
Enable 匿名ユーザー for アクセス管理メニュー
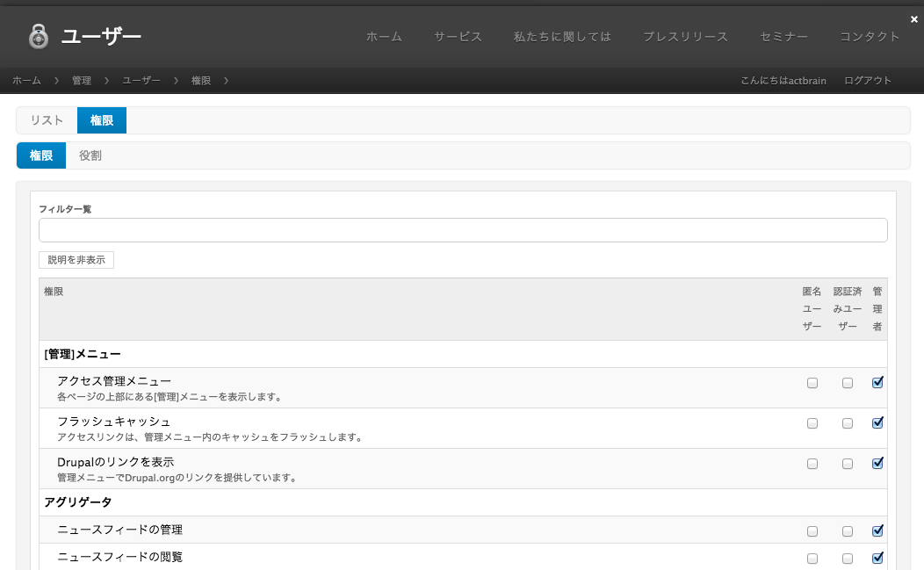pyautogui.click(x=812, y=382)
